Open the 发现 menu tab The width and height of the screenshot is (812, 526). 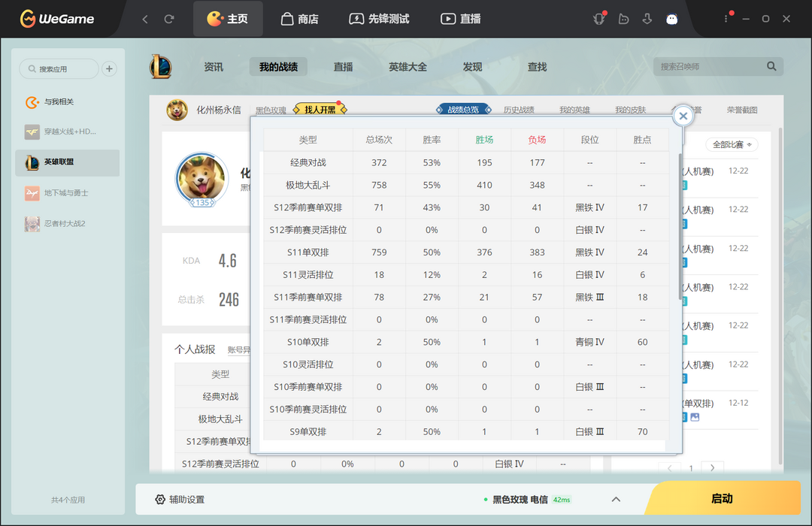(x=472, y=67)
